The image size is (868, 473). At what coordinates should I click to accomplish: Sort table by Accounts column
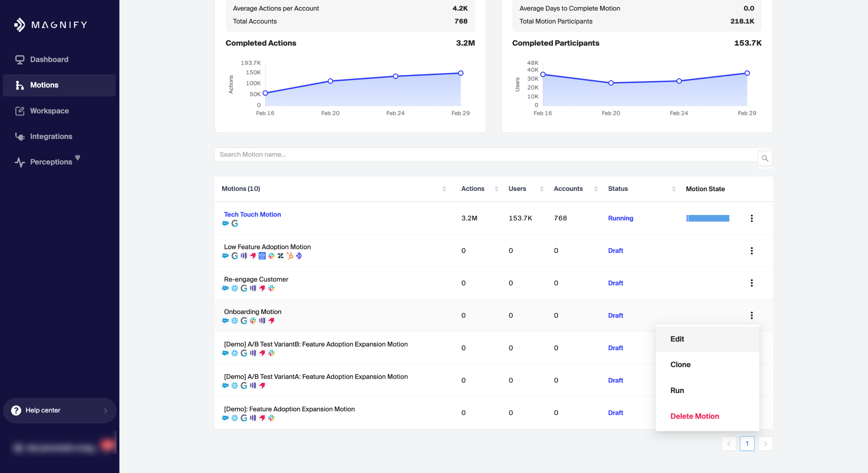pyautogui.click(x=596, y=189)
